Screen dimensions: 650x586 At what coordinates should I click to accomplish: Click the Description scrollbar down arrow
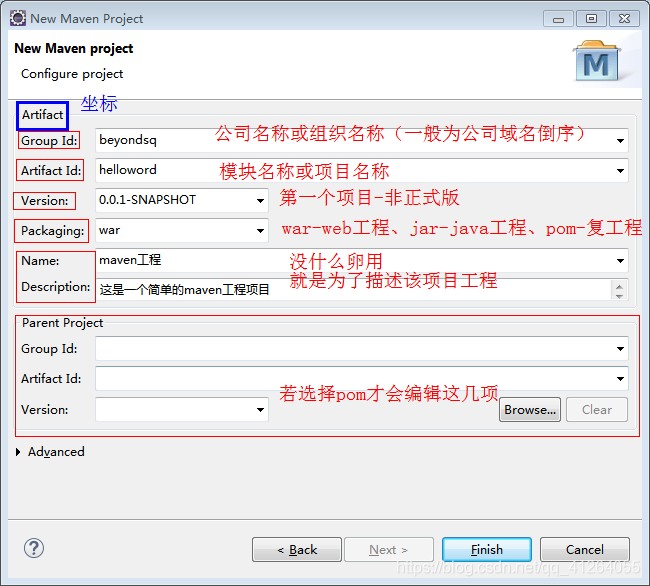(619, 295)
